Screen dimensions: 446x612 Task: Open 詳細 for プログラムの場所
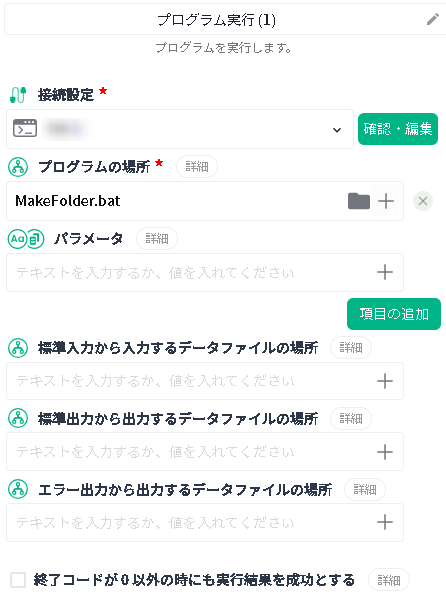tap(197, 167)
